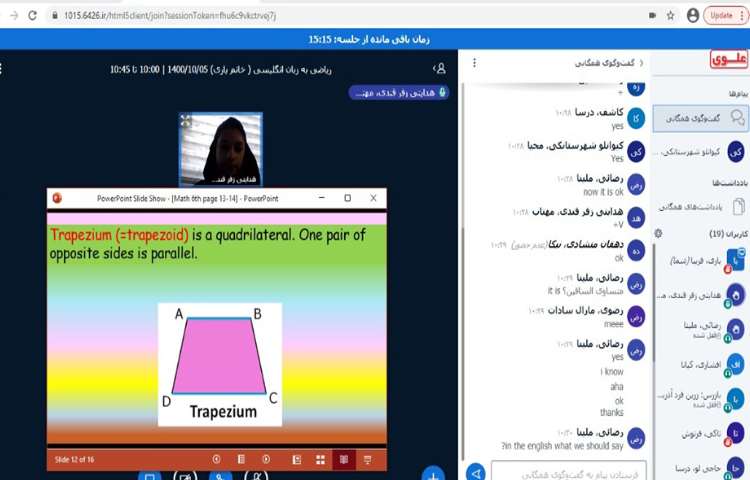The width and height of the screenshot is (750, 480).
Task: Click the talking indicator pill for هدایتی زفر قندی
Action: tap(398, 92)
